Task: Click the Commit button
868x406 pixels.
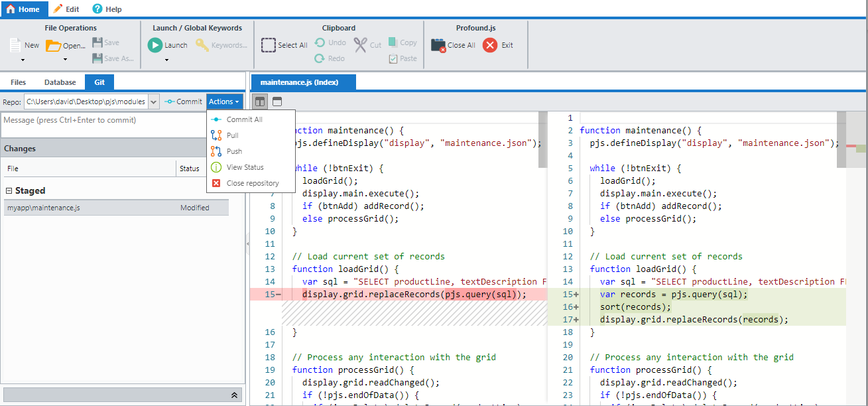Action: coord(184,101)
